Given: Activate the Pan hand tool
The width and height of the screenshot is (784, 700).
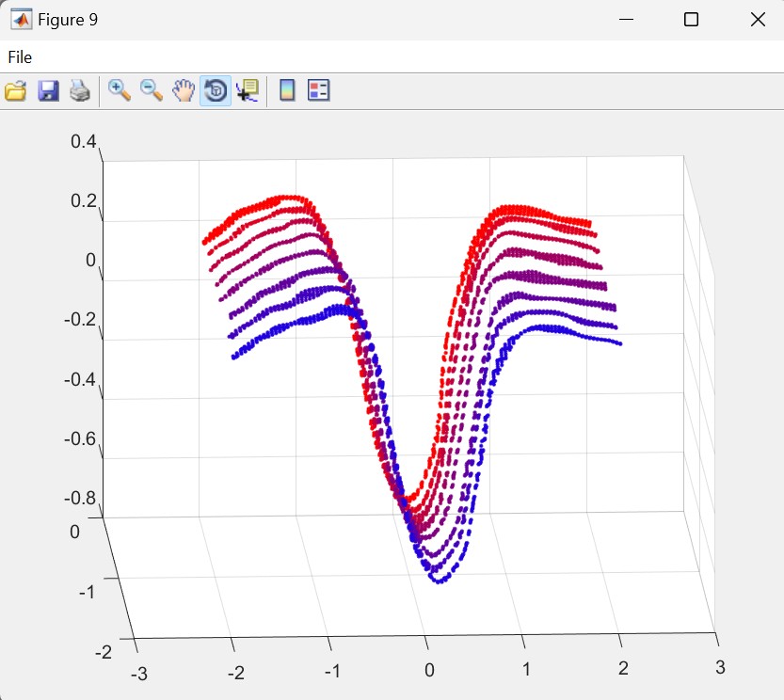Looking at the screenshot, I should 184,90.
